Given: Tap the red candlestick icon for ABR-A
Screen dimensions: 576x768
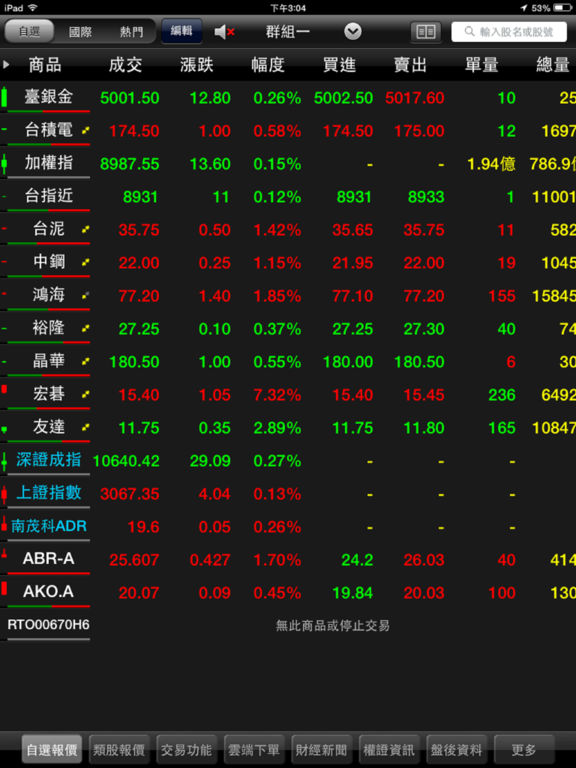Looking at the screenshot, I should pos(4,554).
